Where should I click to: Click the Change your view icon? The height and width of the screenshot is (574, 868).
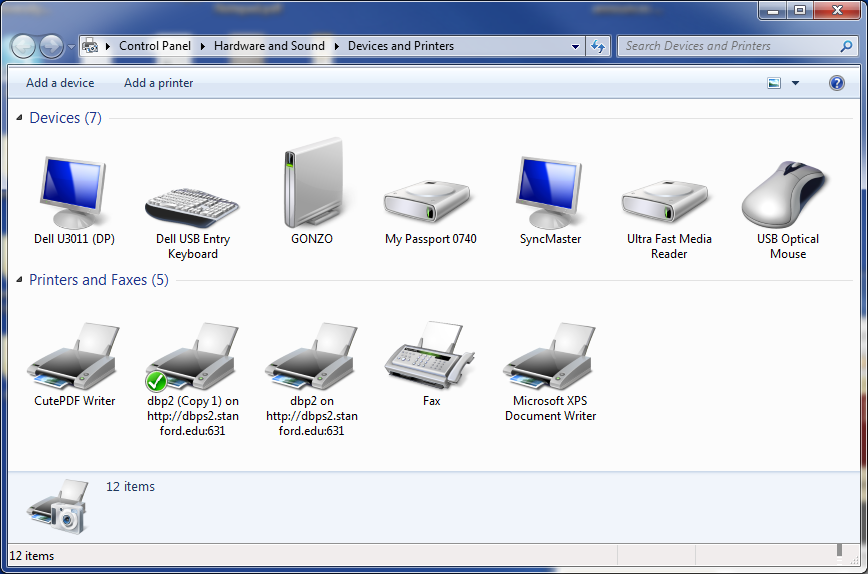coord(774,83)
